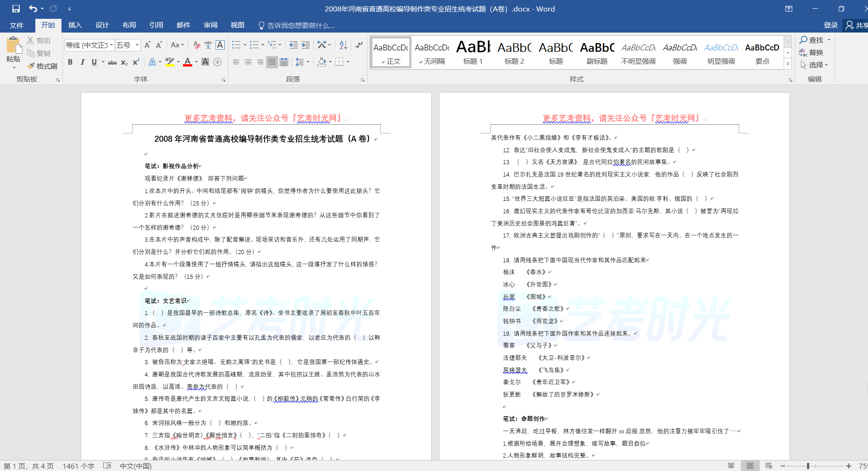Open the font name dropdown

tap(111, 45)
